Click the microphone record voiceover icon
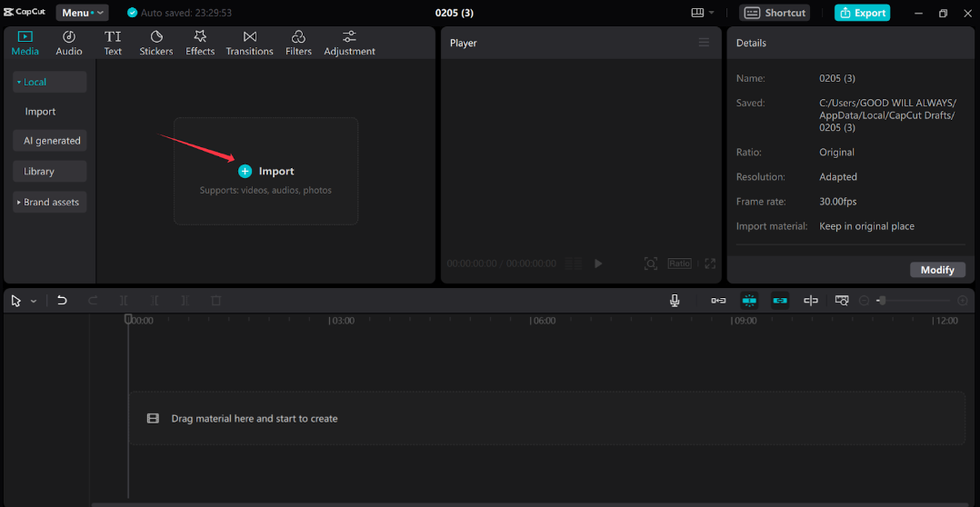The image size is (980, 507). click(675, 300)
